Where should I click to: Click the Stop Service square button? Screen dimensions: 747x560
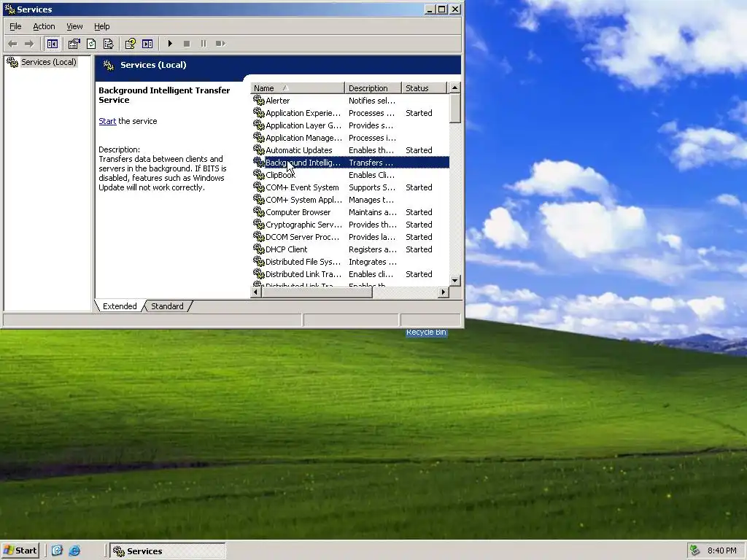coord(187,44)
